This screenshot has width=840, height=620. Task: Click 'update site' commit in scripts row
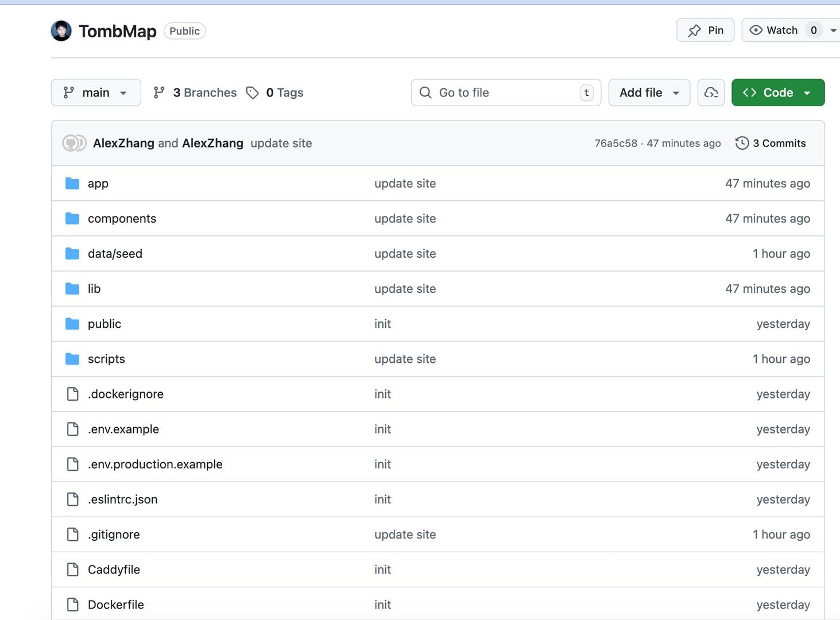[405, 359]
